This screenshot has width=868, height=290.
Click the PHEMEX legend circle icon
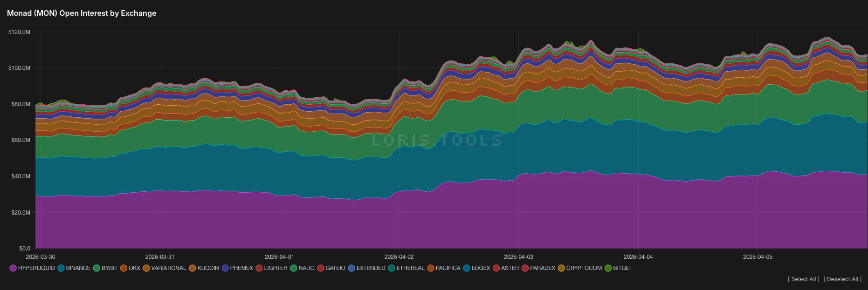pos(225,268)
